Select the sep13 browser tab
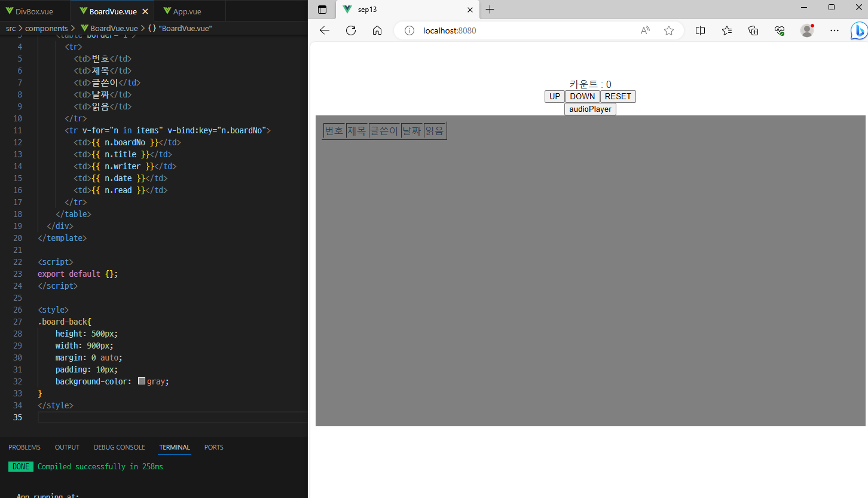This screenshot has width=868, height=498. tap(408, 10)
